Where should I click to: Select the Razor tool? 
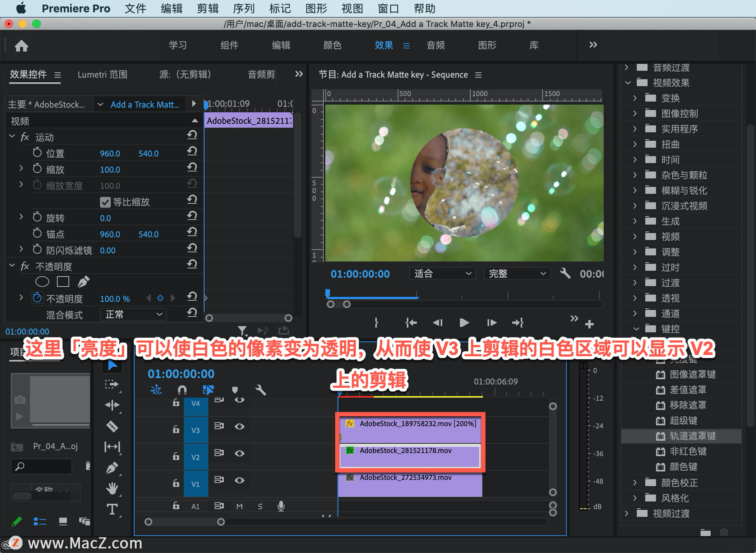click(x=112, y=426)
